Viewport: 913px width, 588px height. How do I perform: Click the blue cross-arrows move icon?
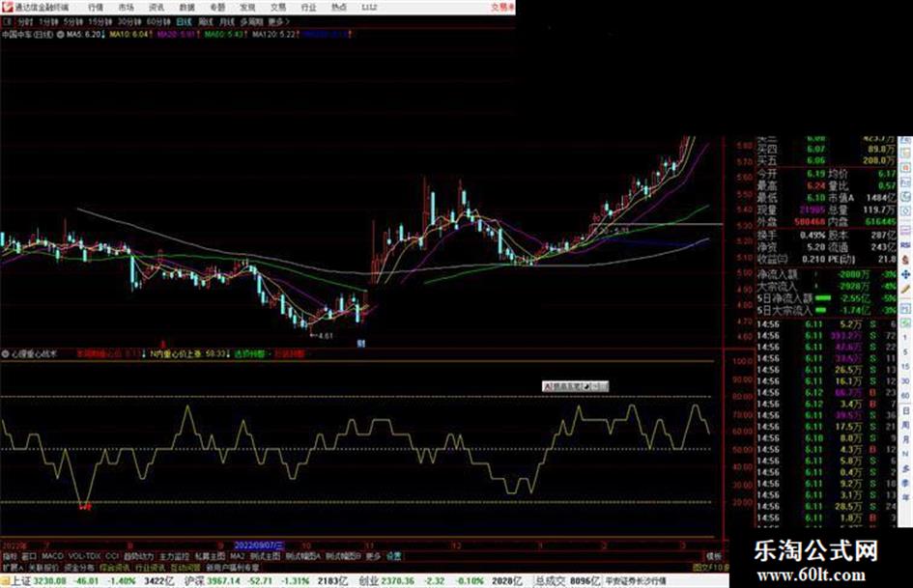pos(905,274)
